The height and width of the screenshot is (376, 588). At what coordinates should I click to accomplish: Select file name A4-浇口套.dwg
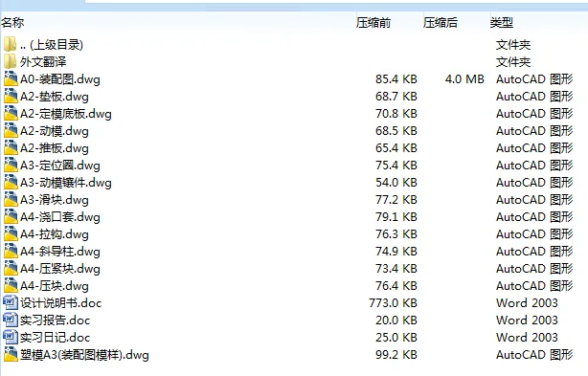60,217
